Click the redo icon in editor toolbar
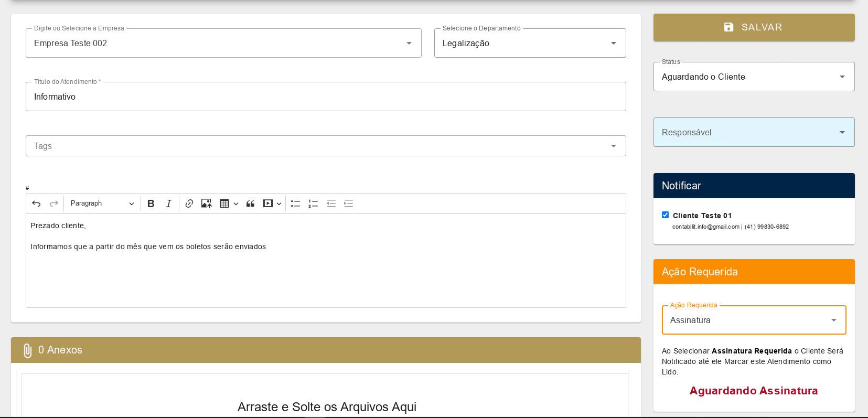This screenshot has height=418, width=868. (x=53, y=203)
